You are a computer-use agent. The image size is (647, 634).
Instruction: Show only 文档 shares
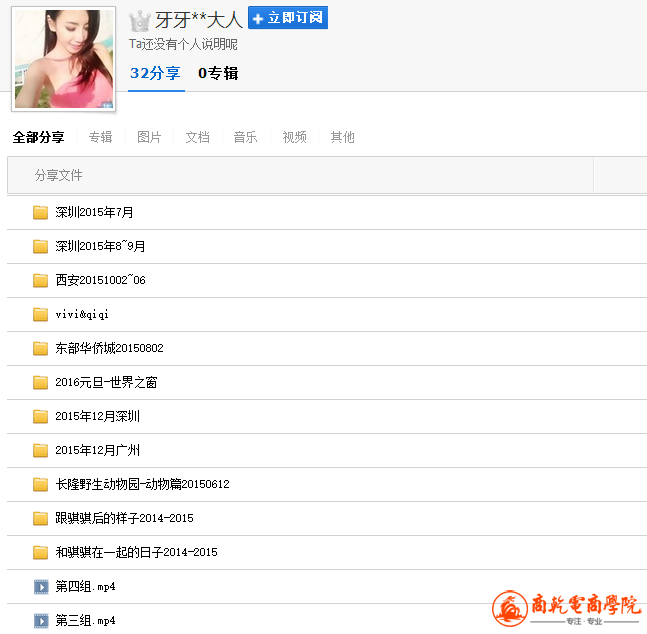pyautogui.click(x=197, y=137)
